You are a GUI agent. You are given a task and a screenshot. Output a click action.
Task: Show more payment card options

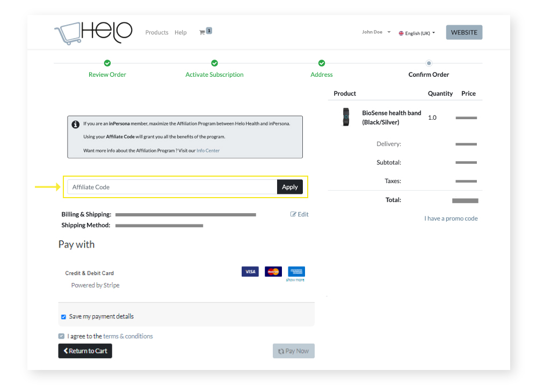(295, 280)
